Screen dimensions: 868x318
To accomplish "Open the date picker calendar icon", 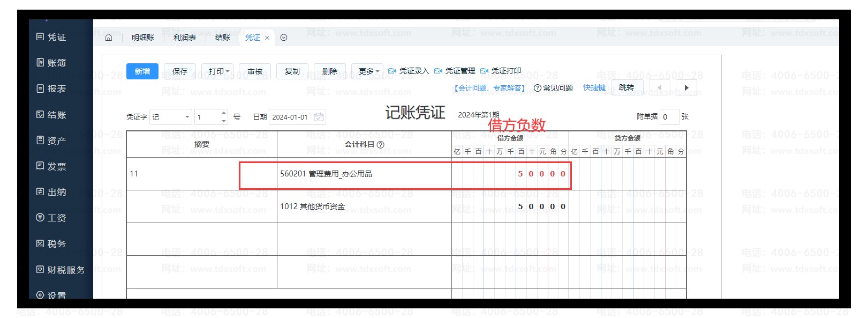I will click(318, 117).
